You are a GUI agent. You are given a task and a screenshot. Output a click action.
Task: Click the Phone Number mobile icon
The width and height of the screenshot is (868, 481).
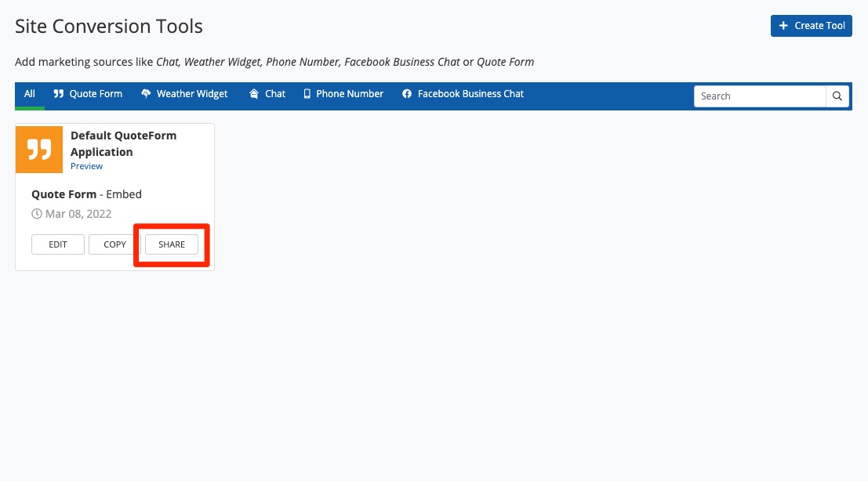(307, 94)
